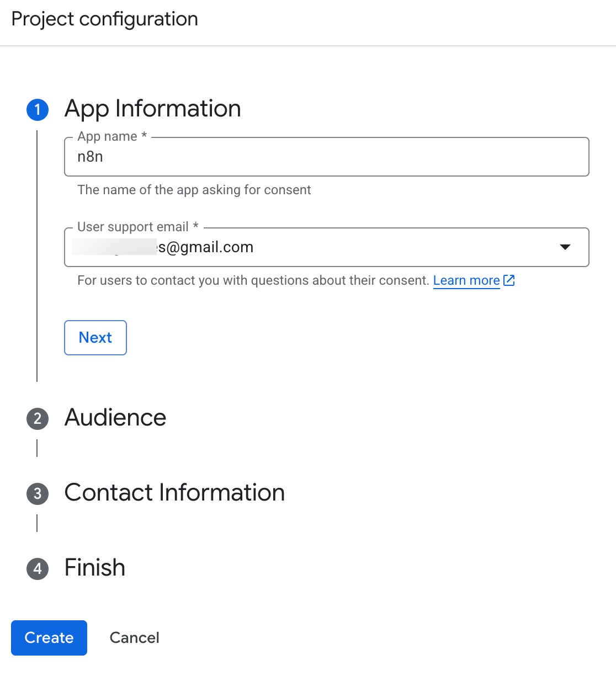Click the App Information step heading
616x692 pixels.
pos(153,109)
